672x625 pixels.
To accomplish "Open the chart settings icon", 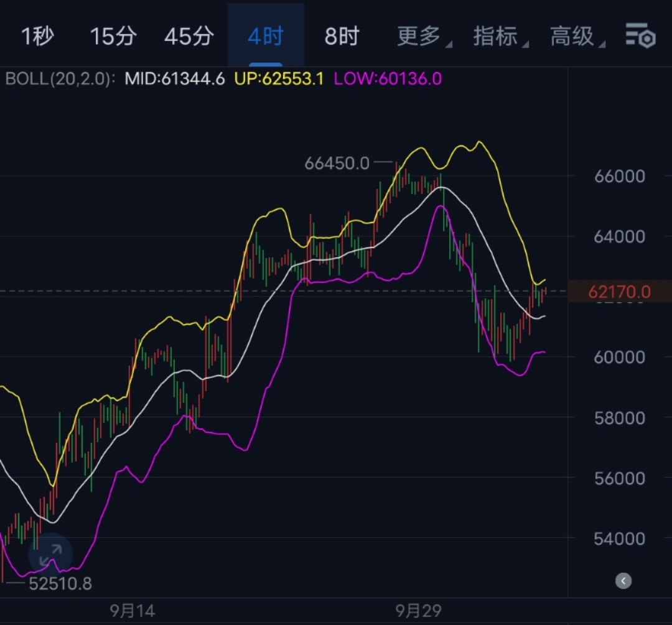I will pos(640,36).
